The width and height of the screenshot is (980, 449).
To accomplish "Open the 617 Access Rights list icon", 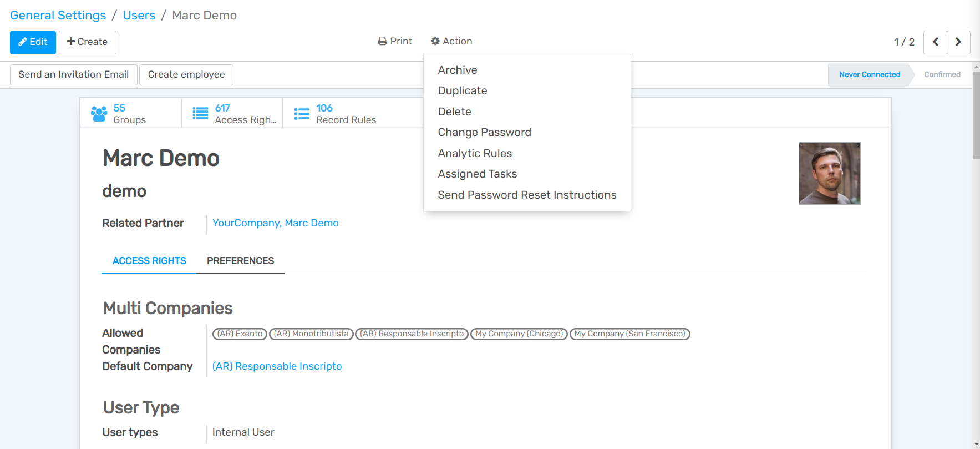I will click(x=200, y=114).
